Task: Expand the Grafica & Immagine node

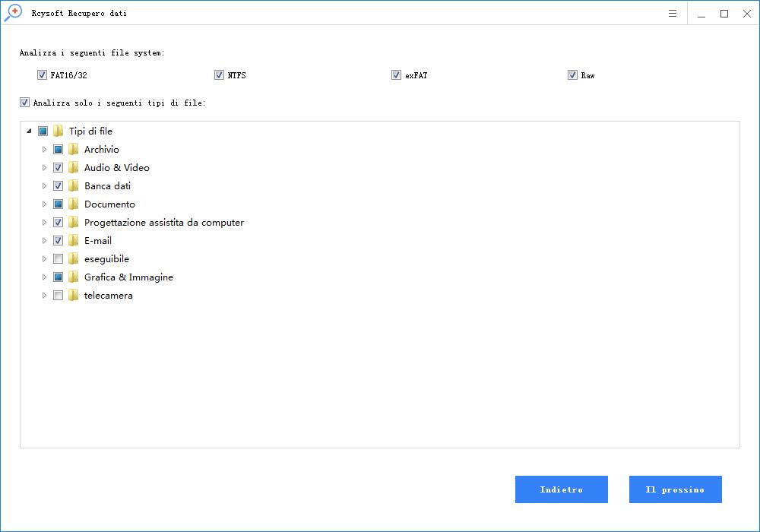Action: [x=44, y=277]
